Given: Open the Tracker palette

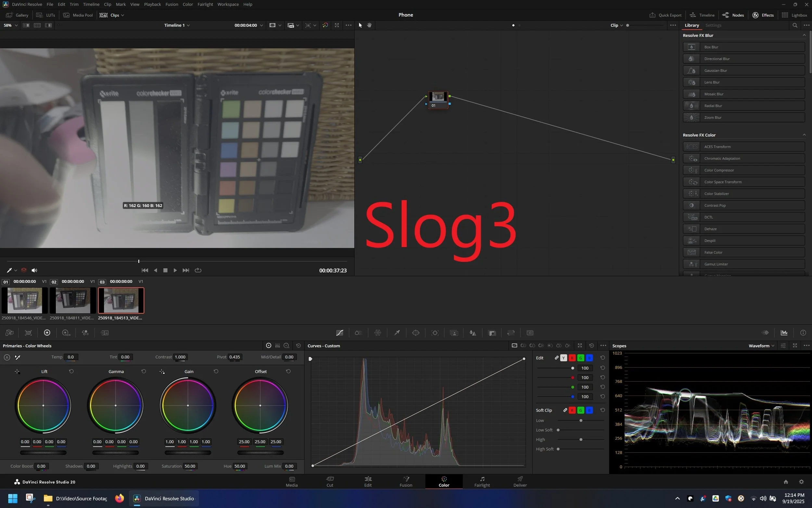Looking at the screenshot, I should pos(435,332).
